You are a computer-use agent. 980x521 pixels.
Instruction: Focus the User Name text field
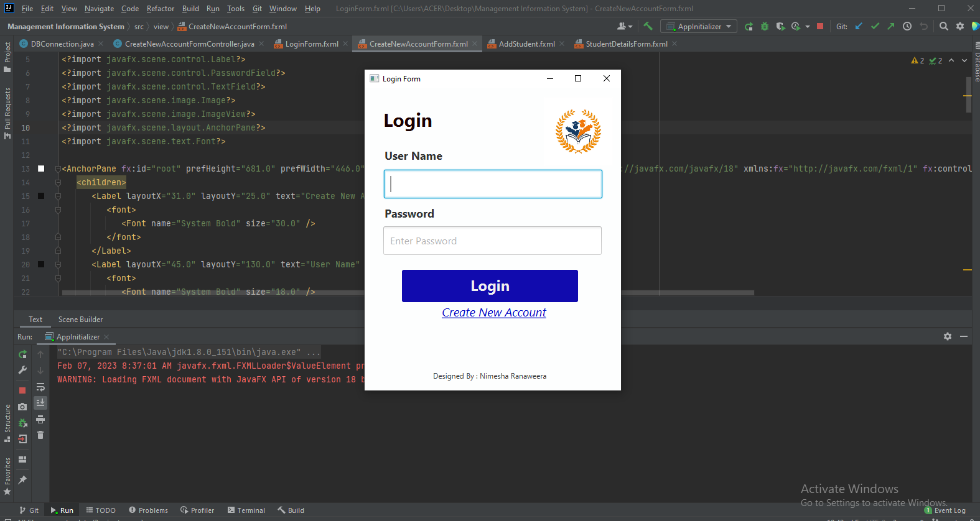493,184
